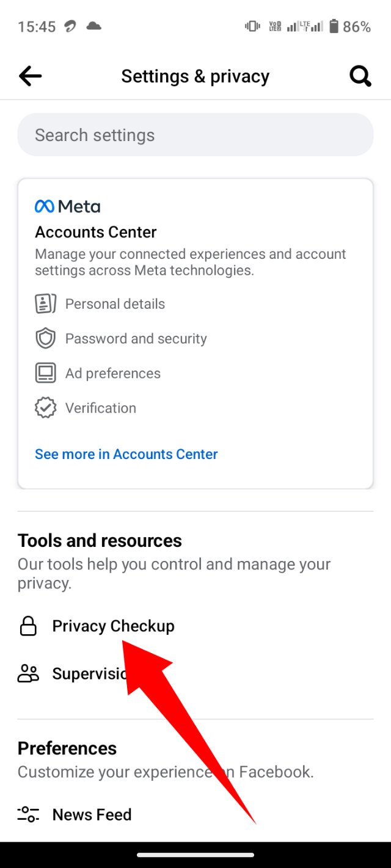Open the Verification option
Image resolution: width=391 pixels, height=868 pixels.
pyautogui.click(x=101, y=408)
